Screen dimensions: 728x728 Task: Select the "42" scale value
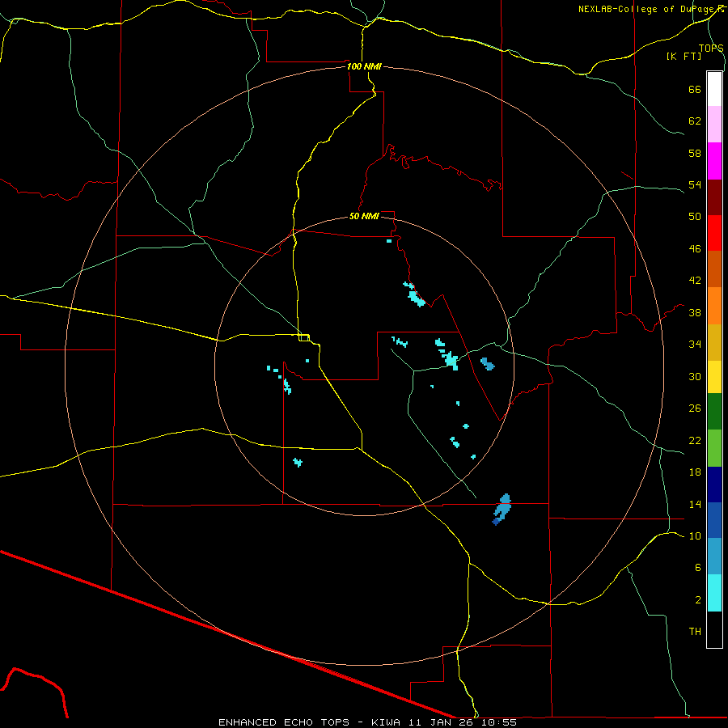[695, 281]
